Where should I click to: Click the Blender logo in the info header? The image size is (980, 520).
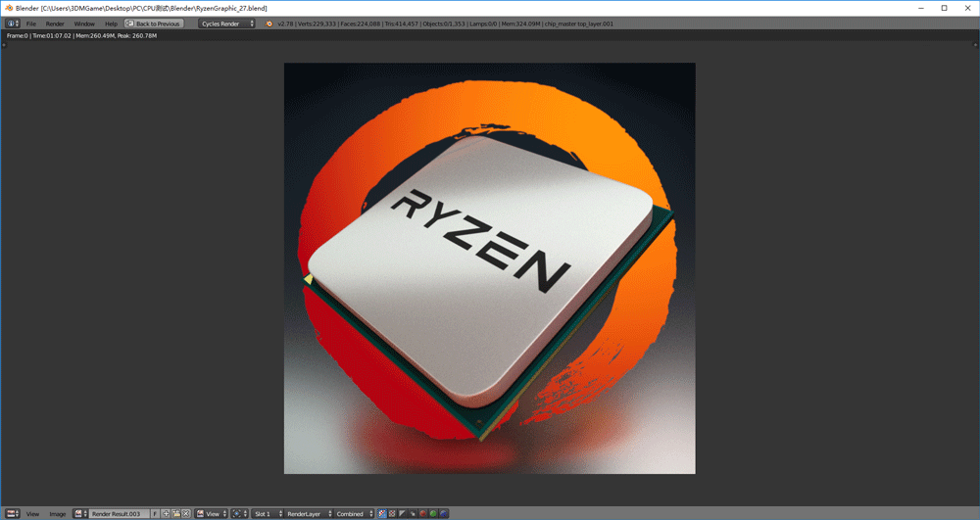[269, 24]
